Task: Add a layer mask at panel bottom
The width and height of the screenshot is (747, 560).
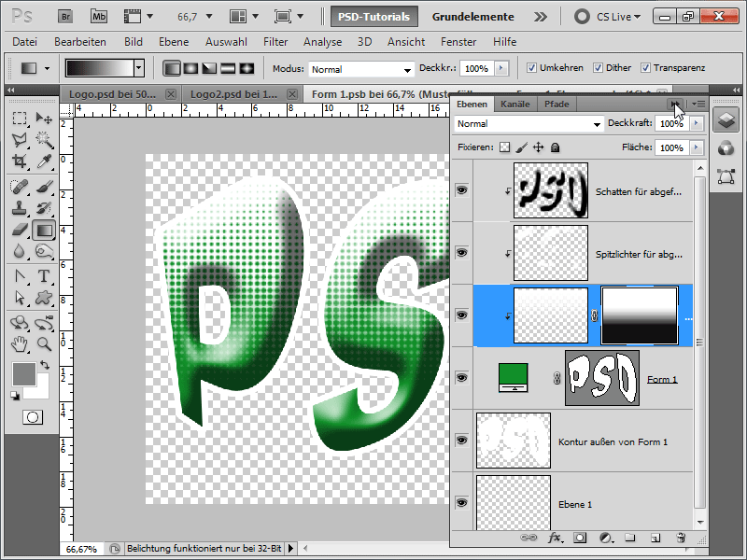Action: pyautogui.click(x=580, y=538)
